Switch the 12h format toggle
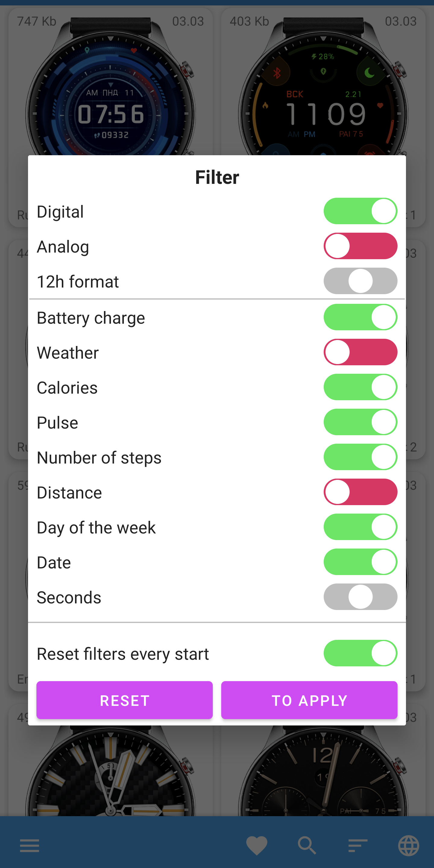Screen dimensions: 434x868 [x=360, y=281]
